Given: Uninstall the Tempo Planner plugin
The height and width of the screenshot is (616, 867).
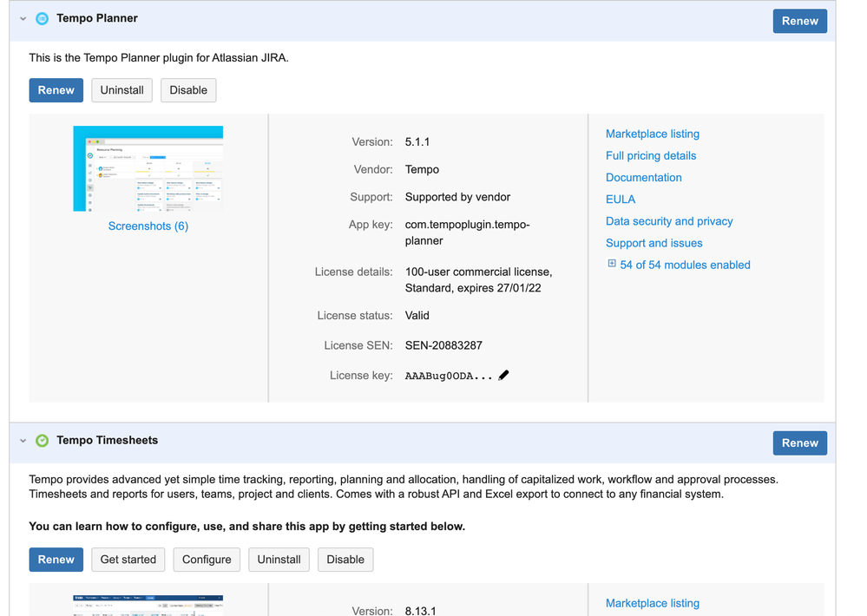Looking at the screenshot, I should (x=122, y=90).
